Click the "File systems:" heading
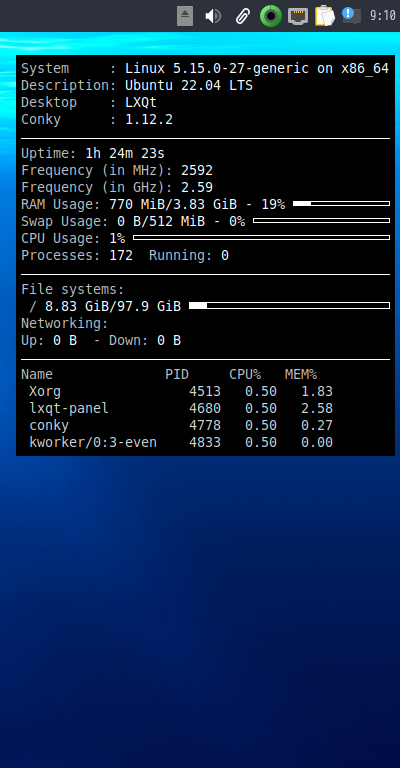This screenshot has height=768, width=400. [x=73, y=289]
